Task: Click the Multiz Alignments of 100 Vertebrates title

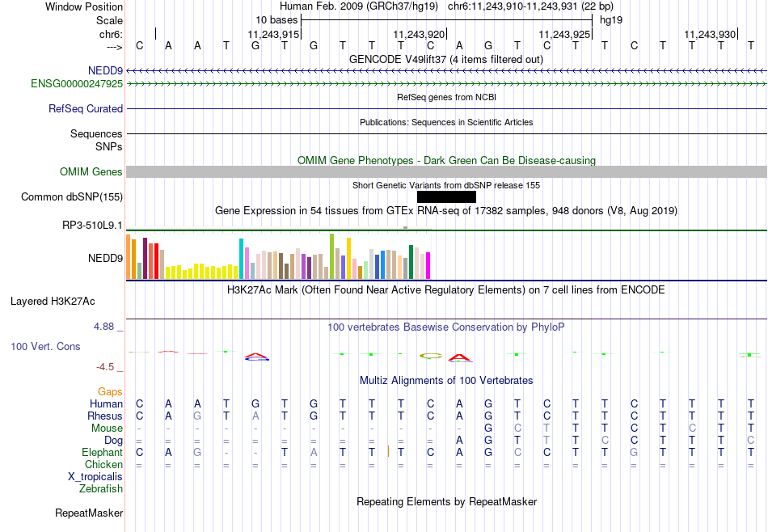Action: point(446,380)
